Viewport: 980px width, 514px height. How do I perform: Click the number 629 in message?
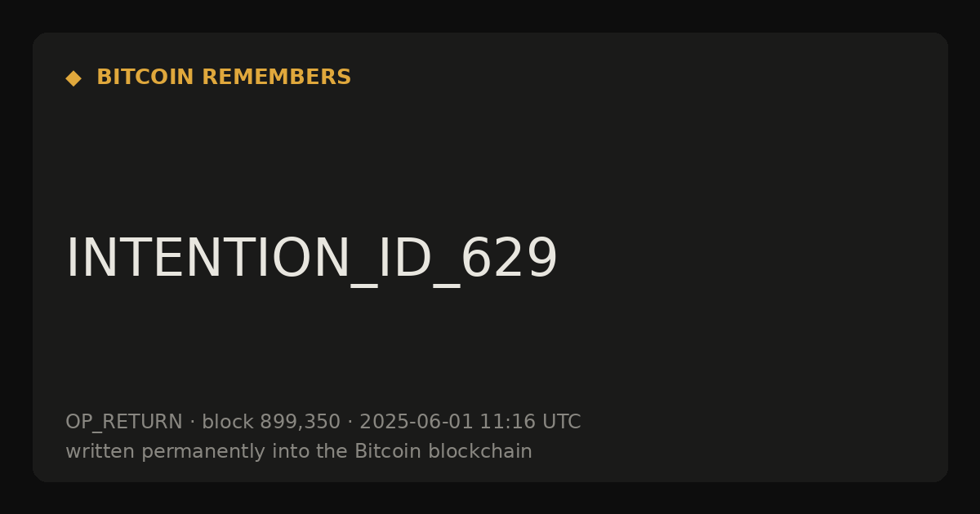(509, 259)
